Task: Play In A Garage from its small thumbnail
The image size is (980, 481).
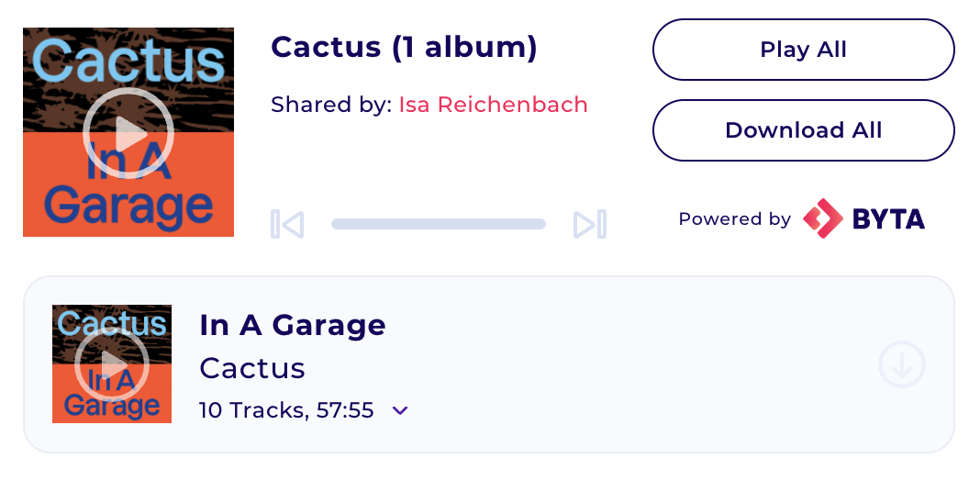Action: point(112,364)
